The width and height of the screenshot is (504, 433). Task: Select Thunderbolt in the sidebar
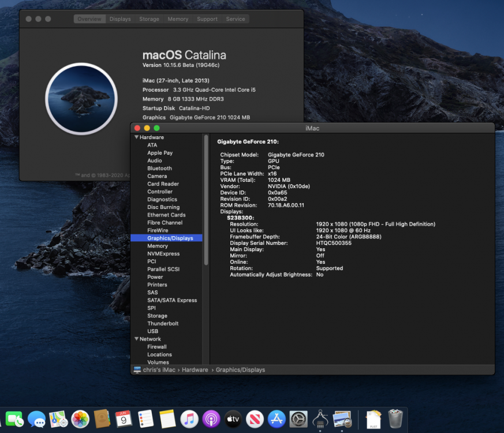point(163,323)
